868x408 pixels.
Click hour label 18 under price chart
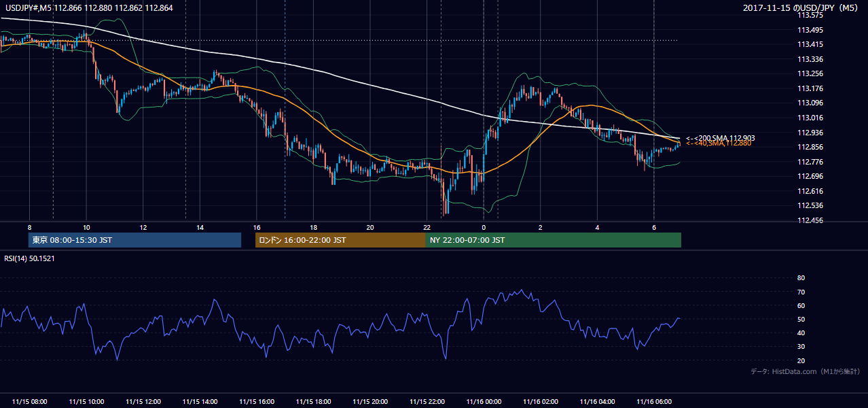click(x=313, y=227)
